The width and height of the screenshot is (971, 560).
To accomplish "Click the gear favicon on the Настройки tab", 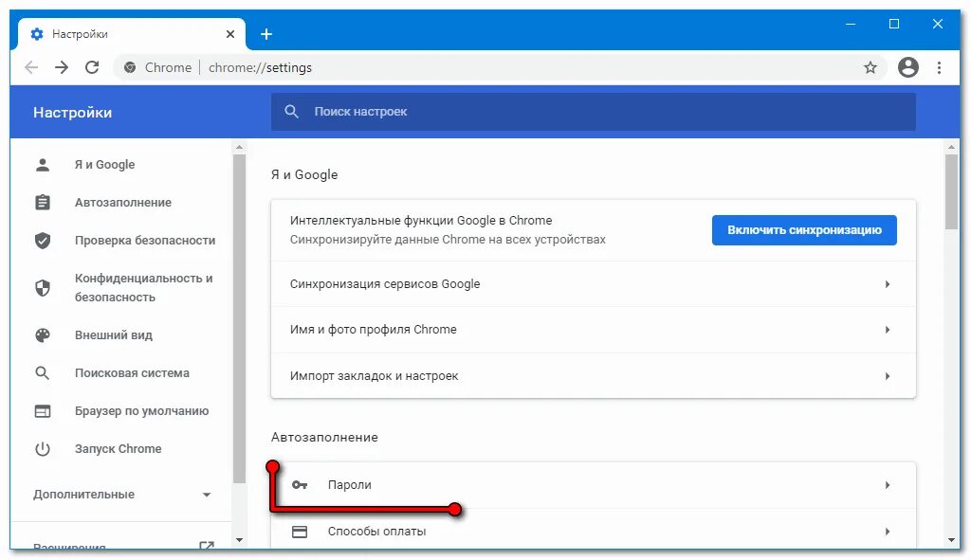I will tap(37, 34).
